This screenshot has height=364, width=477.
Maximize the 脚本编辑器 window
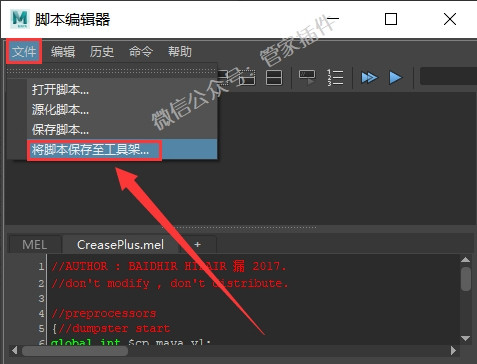click(x=391, y=19)
